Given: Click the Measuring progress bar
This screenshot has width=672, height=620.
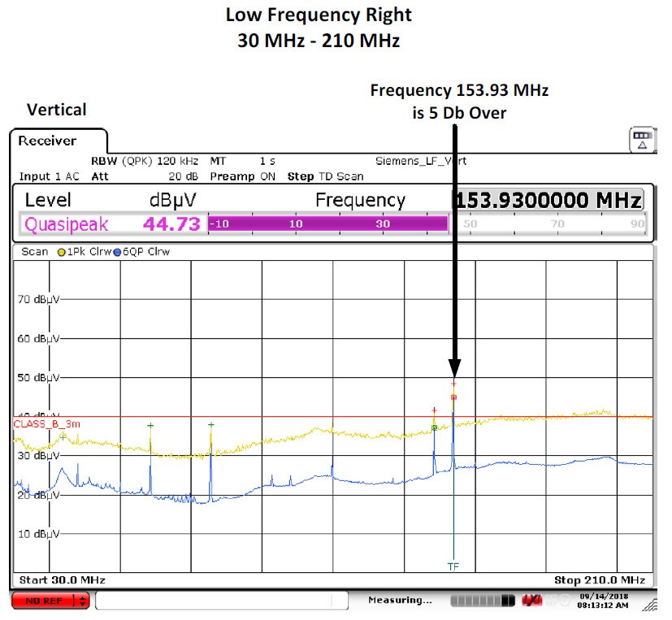Looking at the screenshot, I should pos(483,600).
